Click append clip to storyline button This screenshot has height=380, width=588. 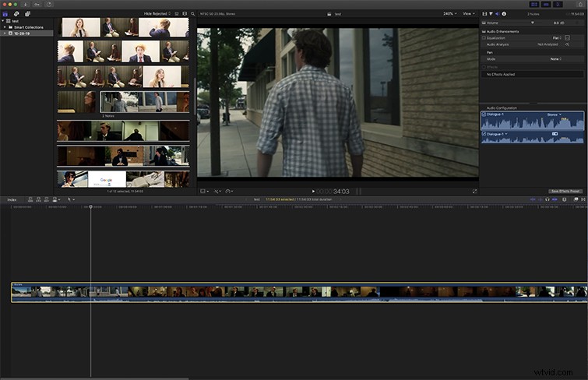47,199
